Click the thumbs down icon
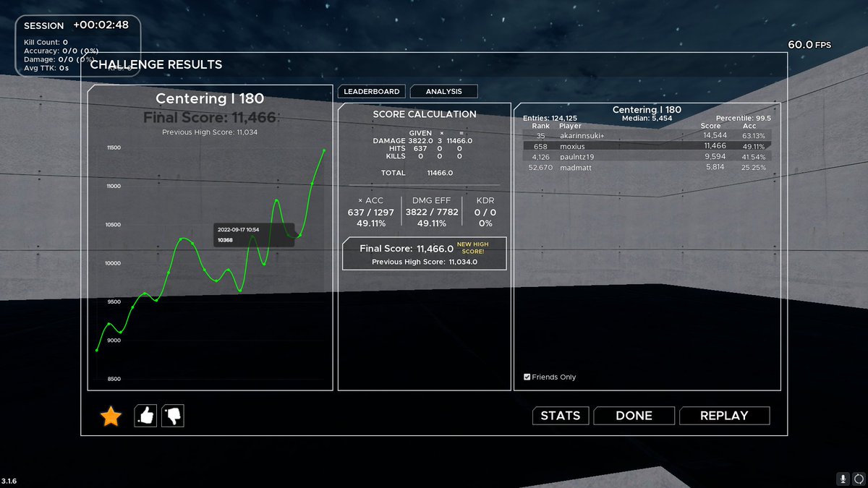The width and height of the screenshot is (868, 488). coord(173,416)
